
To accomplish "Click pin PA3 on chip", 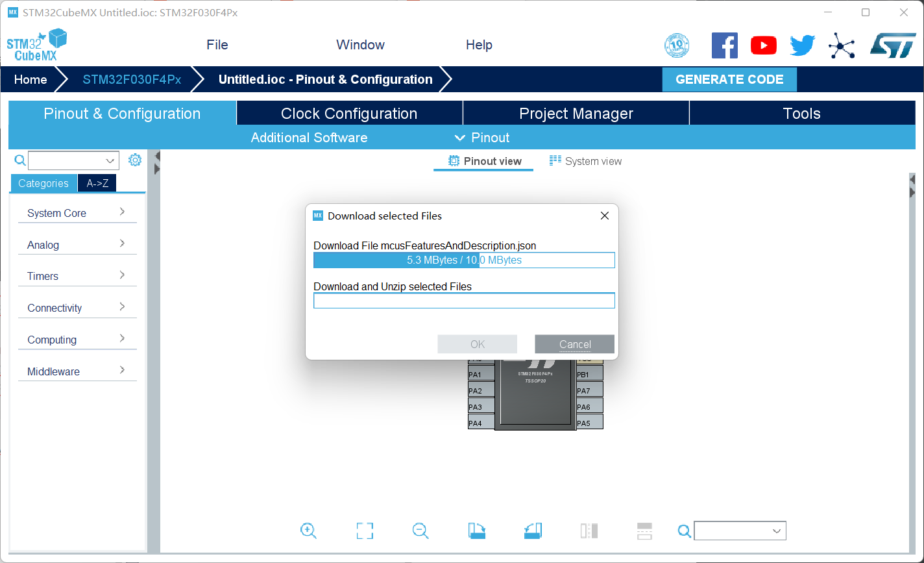I will point(481,407).
